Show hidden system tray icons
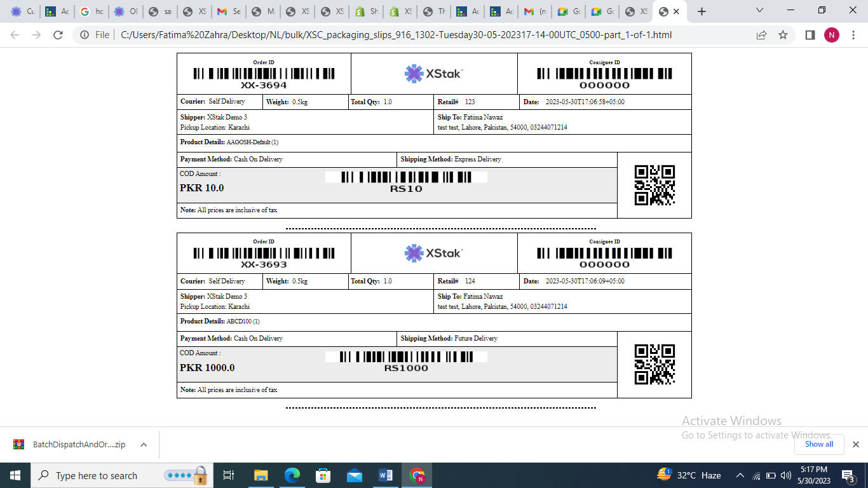The height and width of the screenshot is (488, 868). (740, 475)
